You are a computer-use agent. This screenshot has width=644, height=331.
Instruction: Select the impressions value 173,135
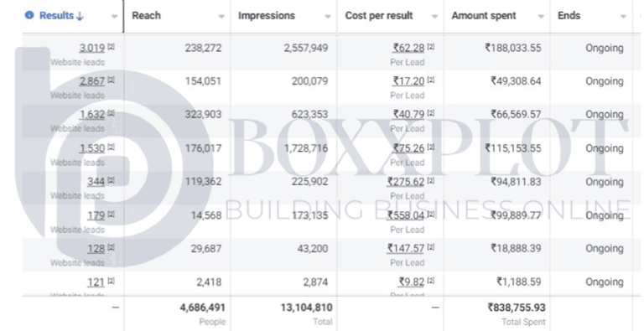309,215
